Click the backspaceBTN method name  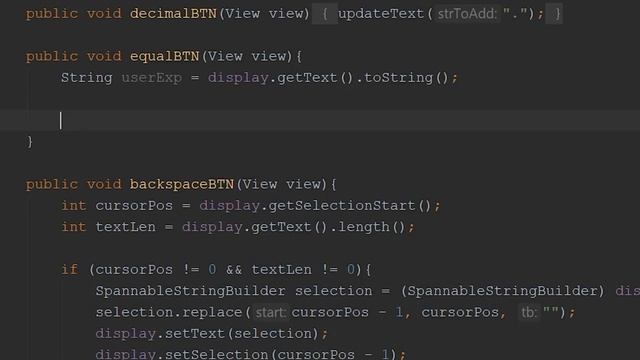click(182, 184)
